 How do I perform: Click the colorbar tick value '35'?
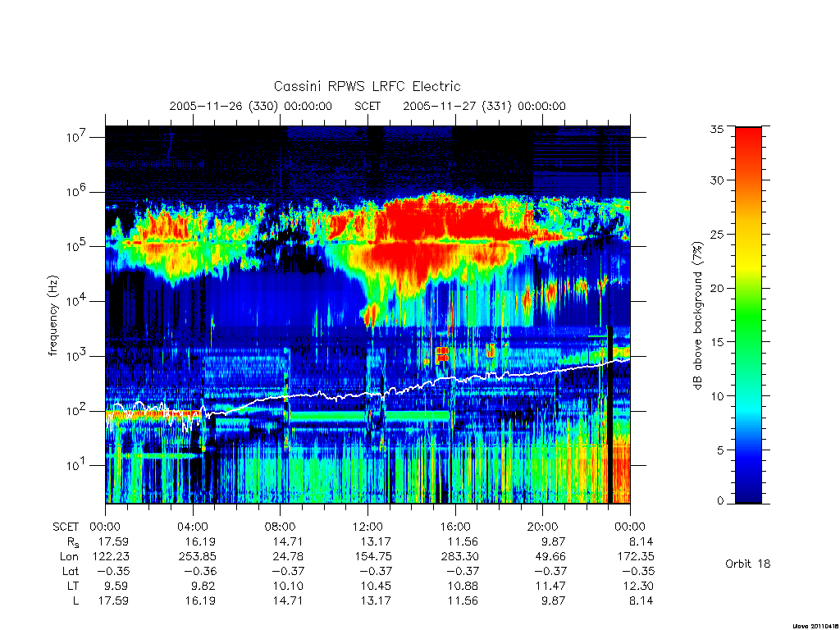point(716,129)
